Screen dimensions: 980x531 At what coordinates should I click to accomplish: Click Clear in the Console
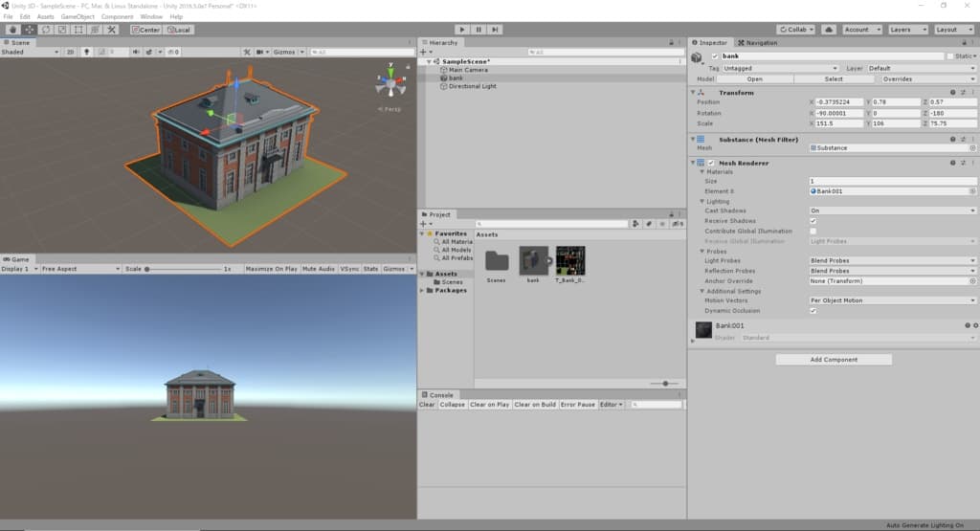click(427, 405)
